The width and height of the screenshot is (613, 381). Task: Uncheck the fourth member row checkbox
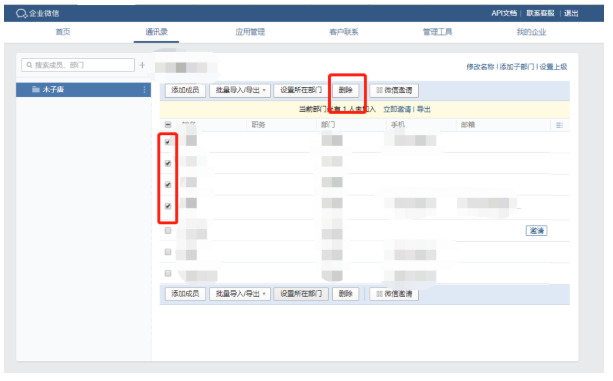(168, 206)
